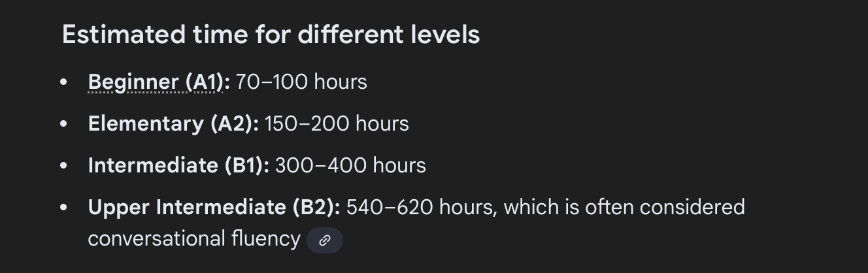Click the 300–400 hours text
Image resolution: width=868 pixels, height=273 pixels.
[x=350, y=165]
